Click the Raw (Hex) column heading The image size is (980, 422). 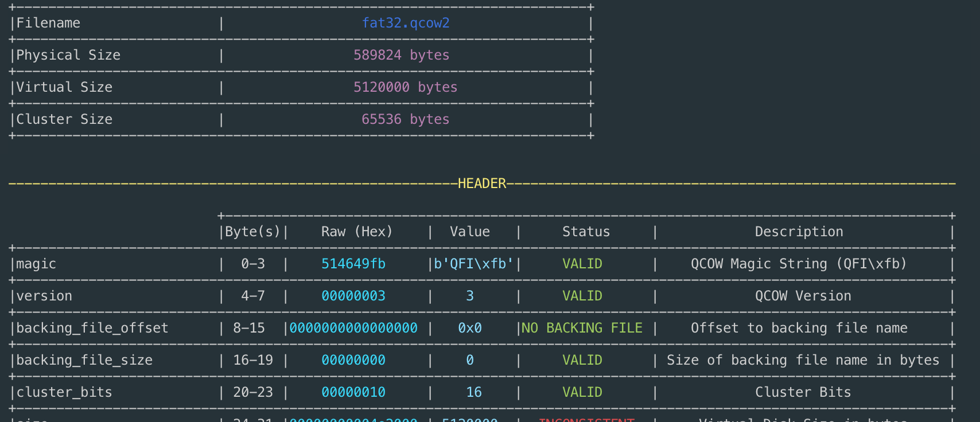coord(356,232)
